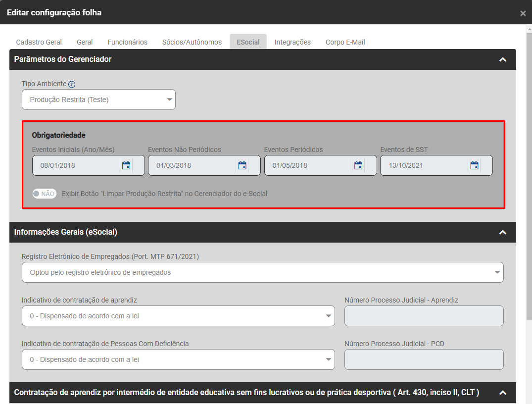Open calendar picker for Eventos Não Periódicos
The image size is (532, 404).
tap(242, 165)
